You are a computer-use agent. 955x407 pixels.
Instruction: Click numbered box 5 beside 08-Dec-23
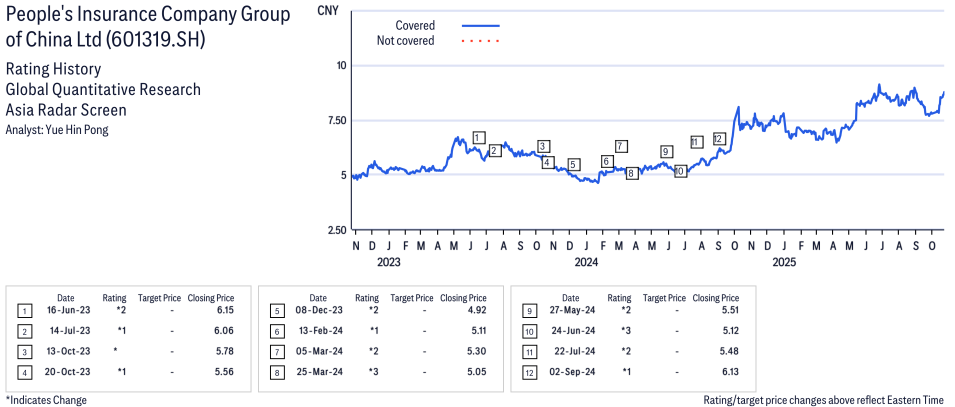click(277, 310)
